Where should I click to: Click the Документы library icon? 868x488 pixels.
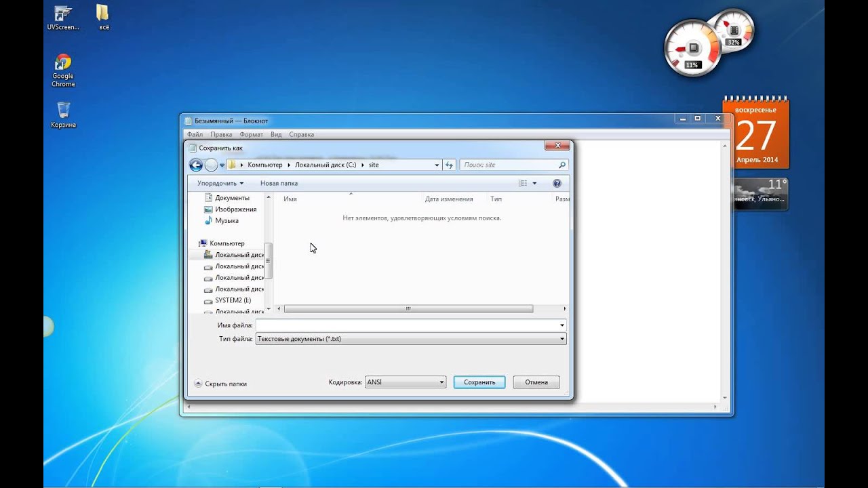pos(208,198)
